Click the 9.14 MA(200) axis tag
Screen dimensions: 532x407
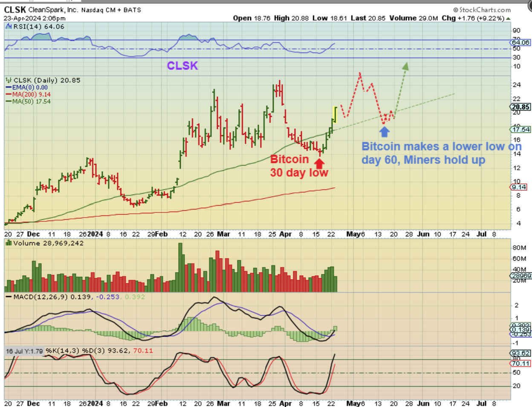point(519,187)
